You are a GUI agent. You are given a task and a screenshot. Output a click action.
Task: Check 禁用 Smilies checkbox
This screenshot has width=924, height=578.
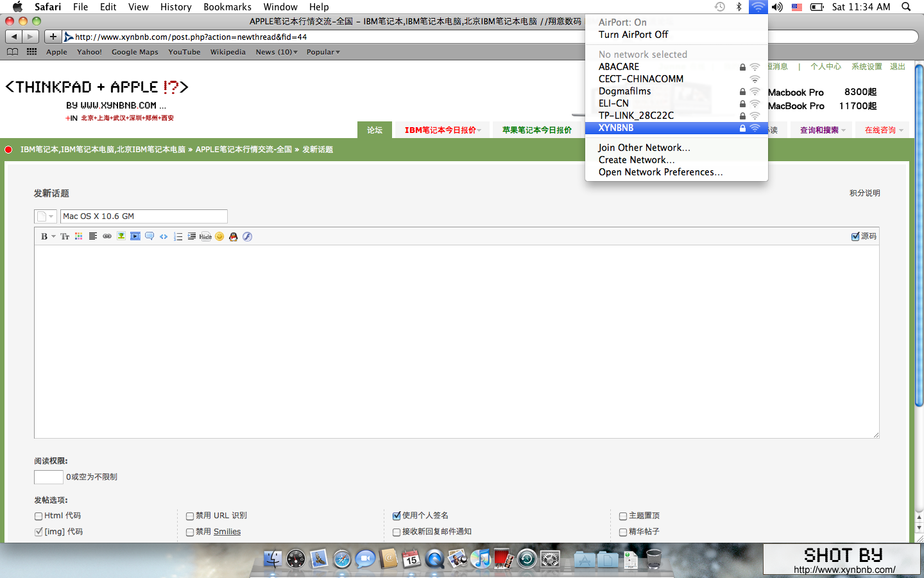click(190, 532)
